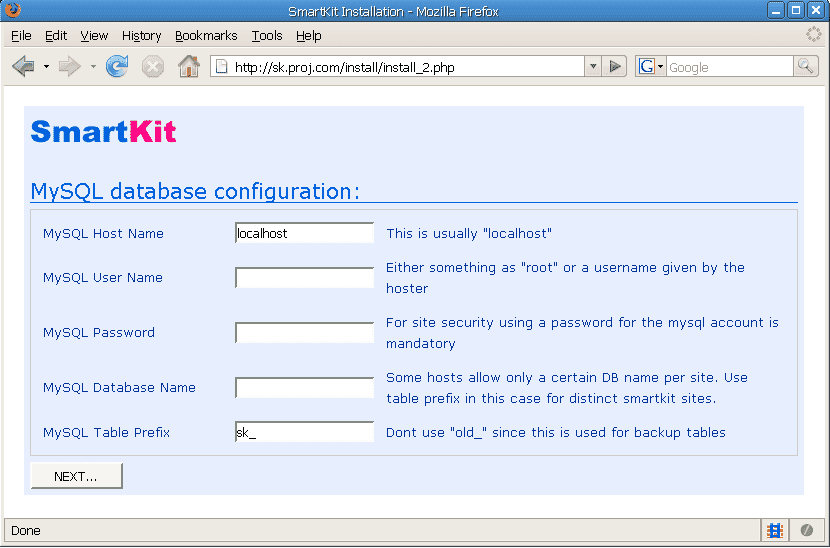Click the 'Dont use "old_"' hint text

point(556,433)
